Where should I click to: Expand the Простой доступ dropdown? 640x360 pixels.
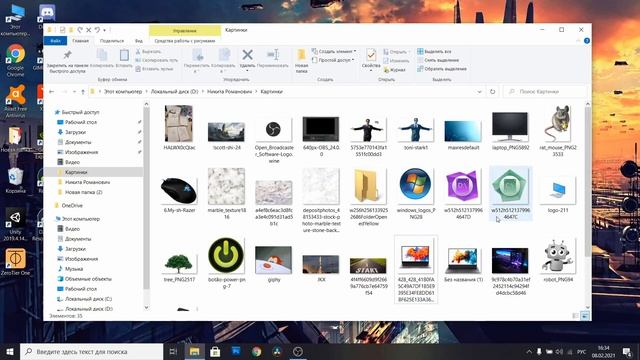tap(333, 60)
